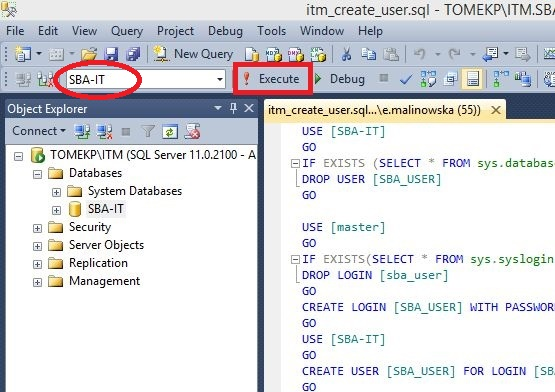
Task: Open the Tools menu
Action: tap(271, 31)
